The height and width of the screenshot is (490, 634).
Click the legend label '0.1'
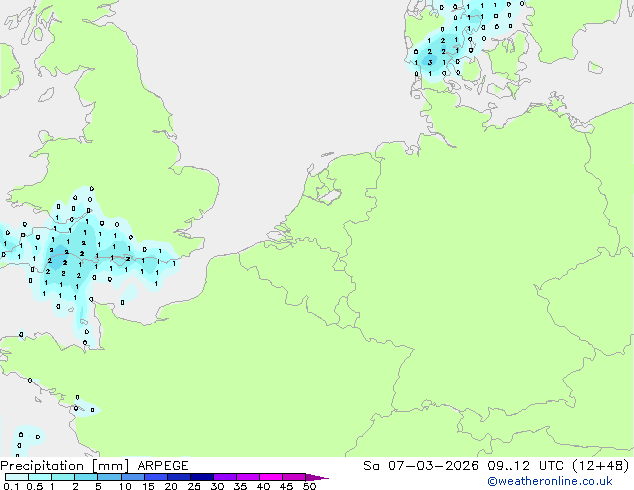pos(11,486)
